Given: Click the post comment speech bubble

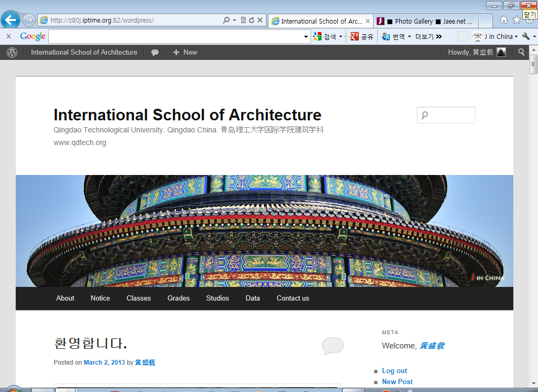Looking at the screenshot, I should click(333, 346).
